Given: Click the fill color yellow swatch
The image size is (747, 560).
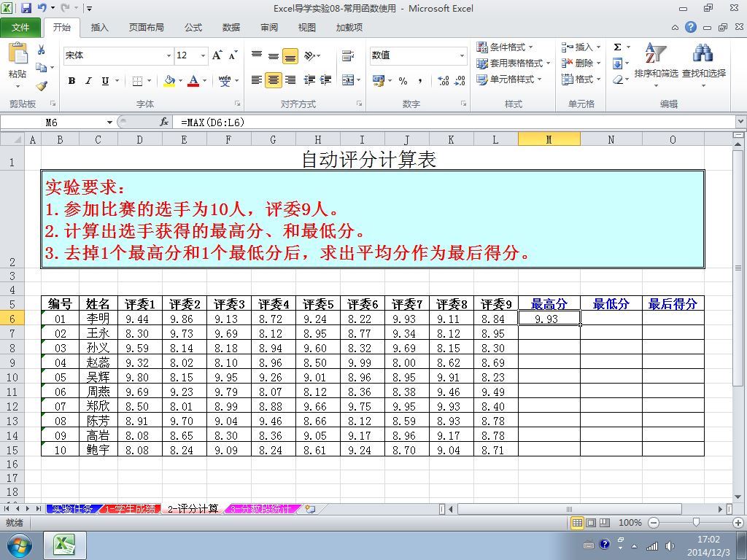Looking at the screenshot, I should pos(169,80).
